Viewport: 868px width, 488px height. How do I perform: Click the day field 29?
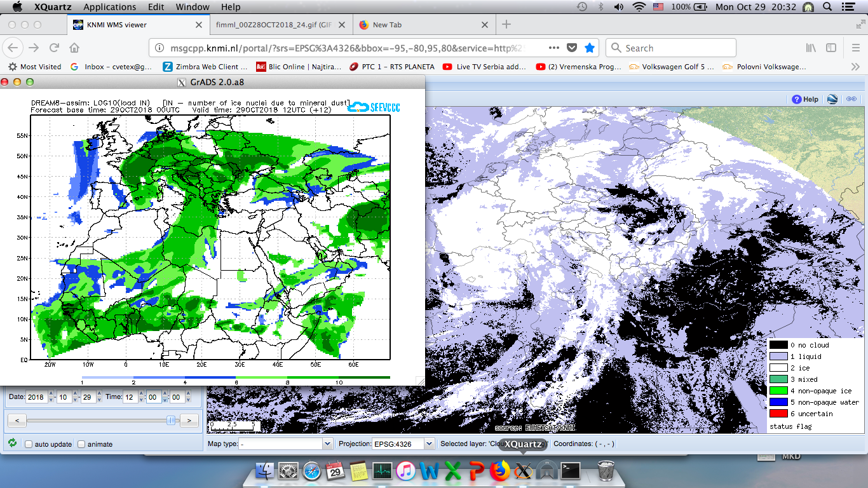[x=88, y=396]
